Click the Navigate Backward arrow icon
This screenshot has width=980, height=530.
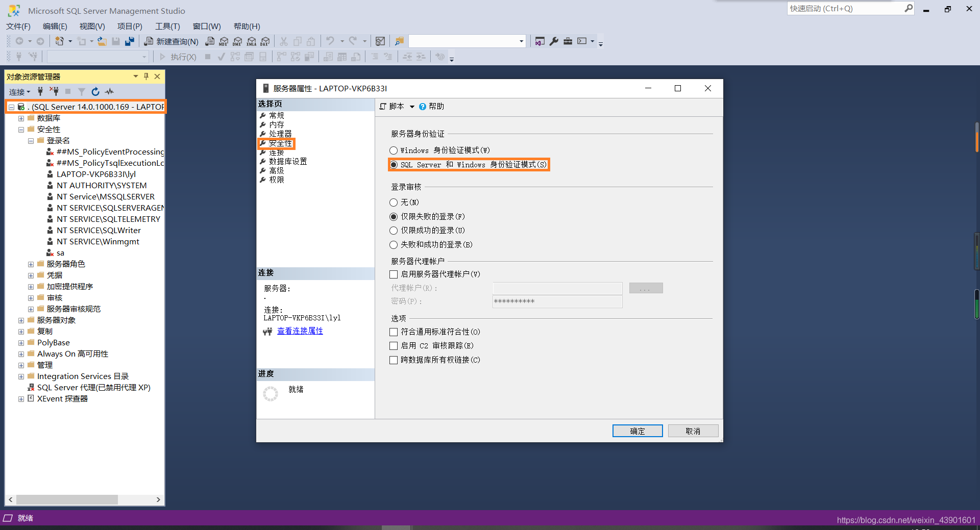[19, 41]
